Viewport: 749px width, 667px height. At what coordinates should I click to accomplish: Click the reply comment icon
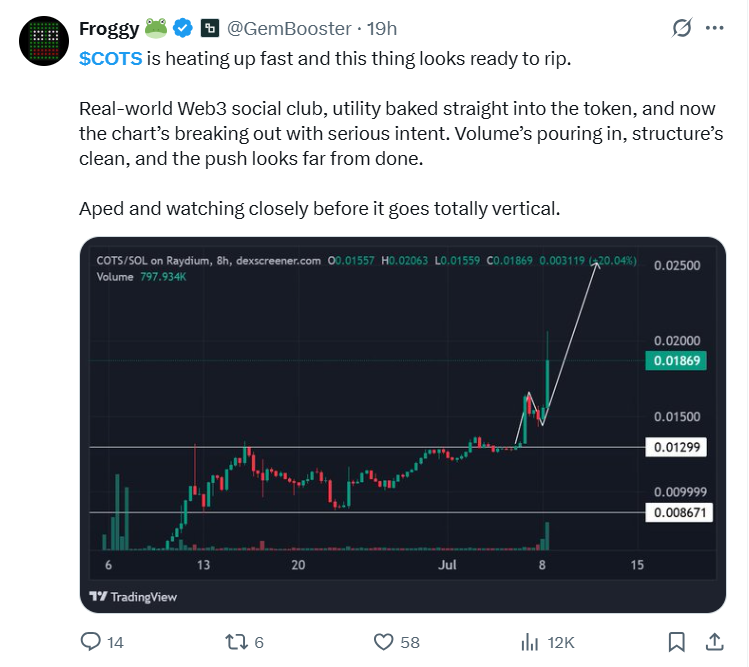pos(90,642)
